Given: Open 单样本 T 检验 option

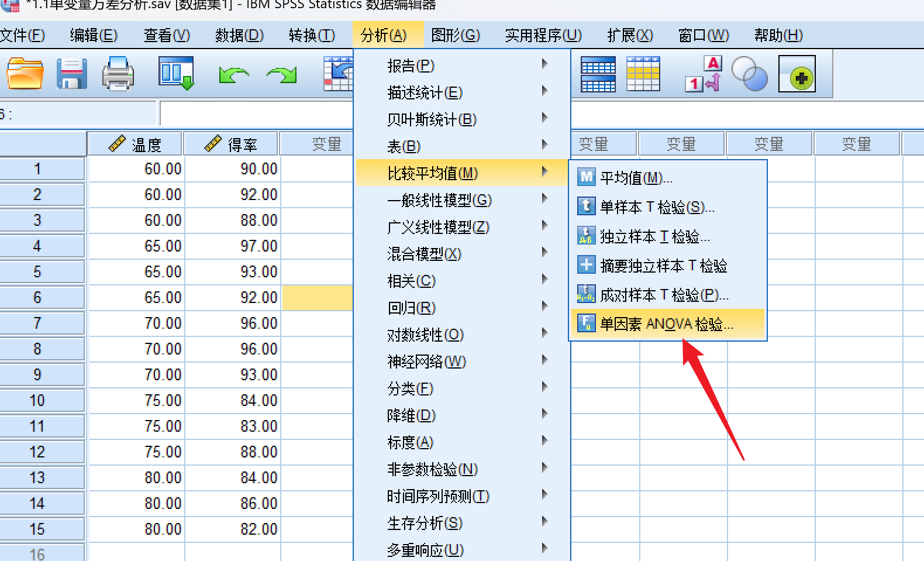Looking at the screenshot, I should (657, 207).
